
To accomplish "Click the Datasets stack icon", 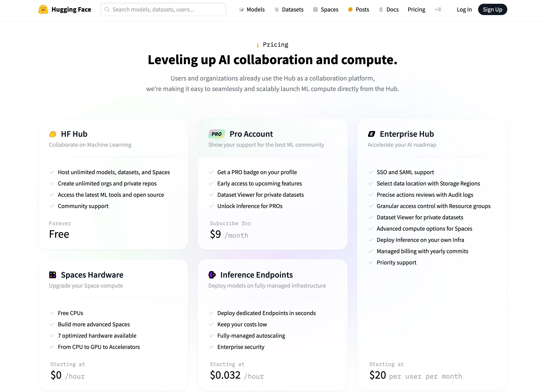I will coord(277,10).
